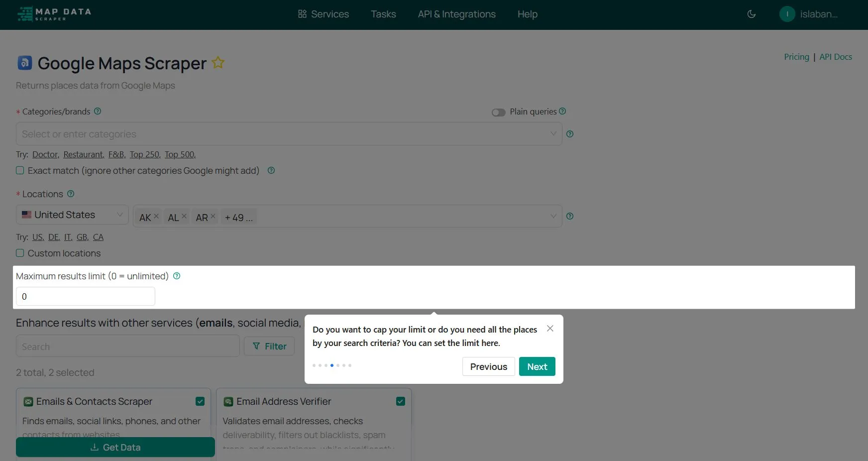Close the tour tooltip popup
Image resolution: width=868 pixels, height=461 pixels.
tap(550, 329)
